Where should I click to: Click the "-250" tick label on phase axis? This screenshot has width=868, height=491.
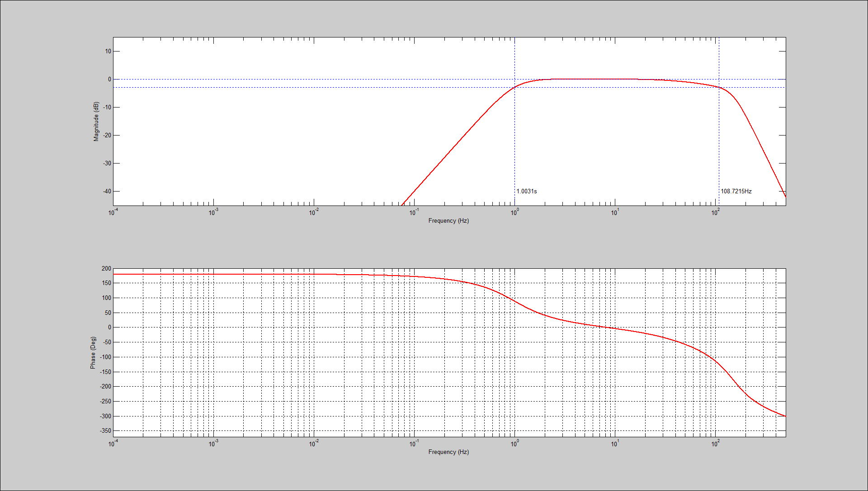pyautogui.click(x=105, y=402)
